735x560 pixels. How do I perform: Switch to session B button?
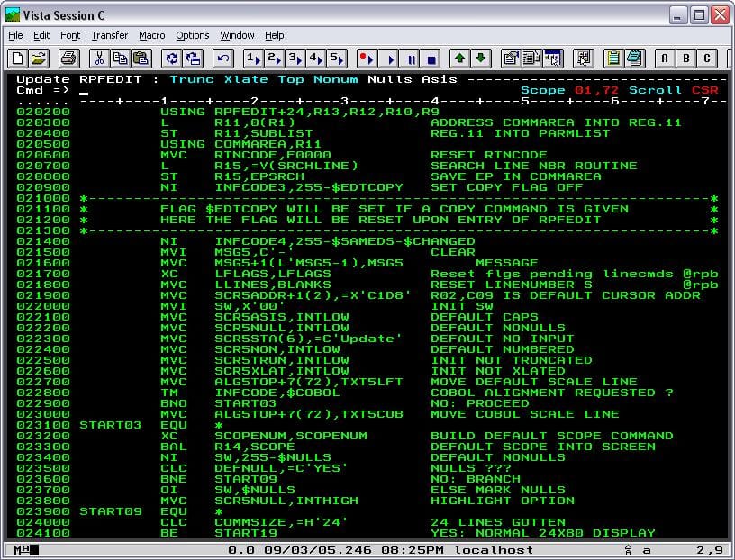tap(685, 59)
